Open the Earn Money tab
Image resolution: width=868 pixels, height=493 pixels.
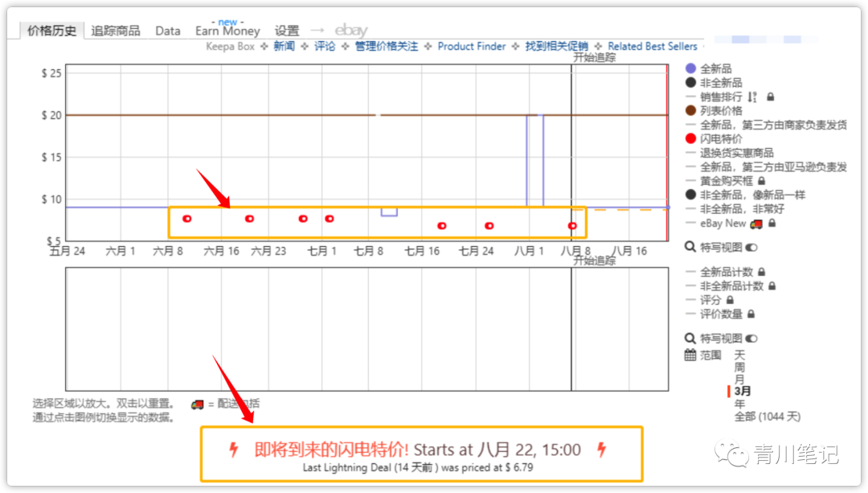pyautogui.click(x=227, y=31)
